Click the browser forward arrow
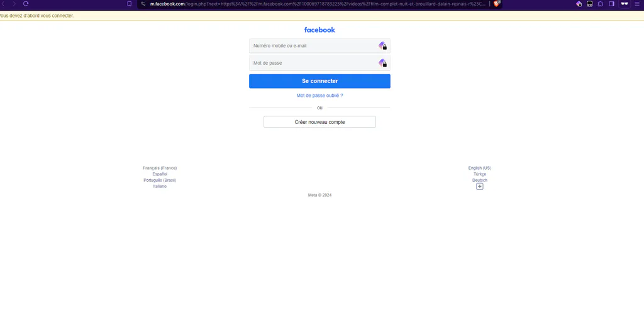Viewport: 644px width, 322px height. coord(14,4)
